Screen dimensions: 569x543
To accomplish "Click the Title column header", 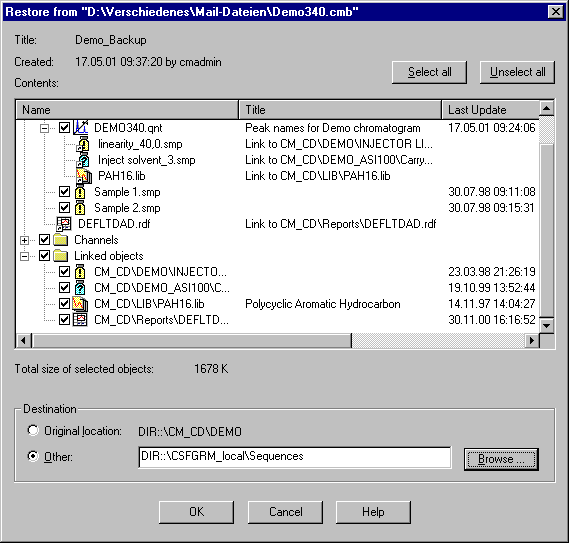I will click(x=340, y=110).
